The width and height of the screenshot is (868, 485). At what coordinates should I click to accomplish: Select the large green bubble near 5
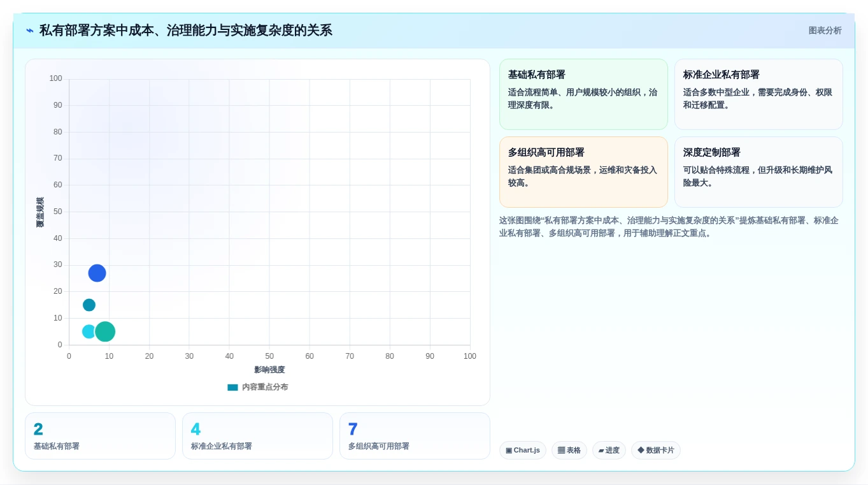tap(105, 331)
